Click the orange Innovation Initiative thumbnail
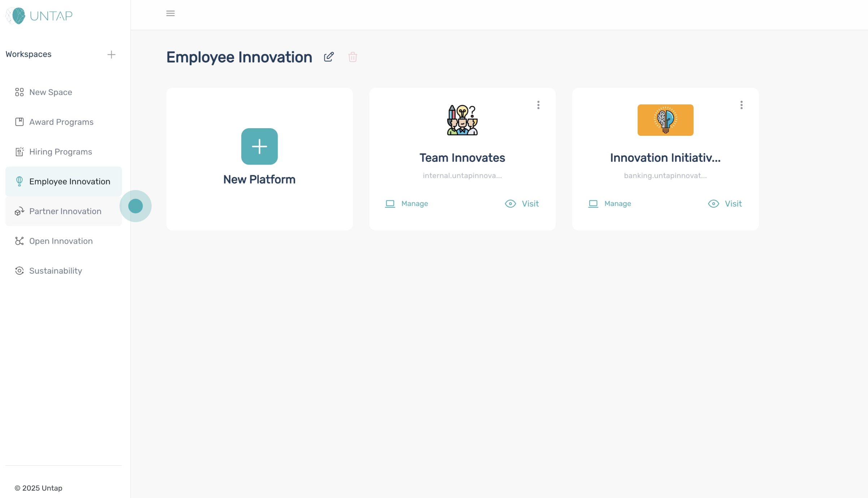 [665, 120]
